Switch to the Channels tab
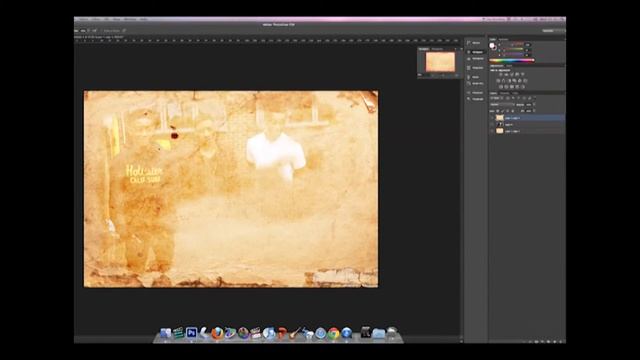640x360 pixels. tap(504, 93)
